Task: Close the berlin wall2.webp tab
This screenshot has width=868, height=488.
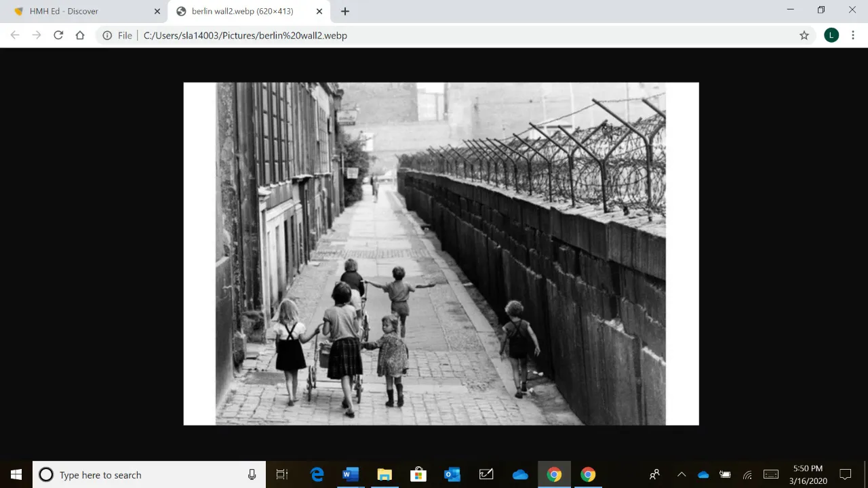Action: pos(319,12)
